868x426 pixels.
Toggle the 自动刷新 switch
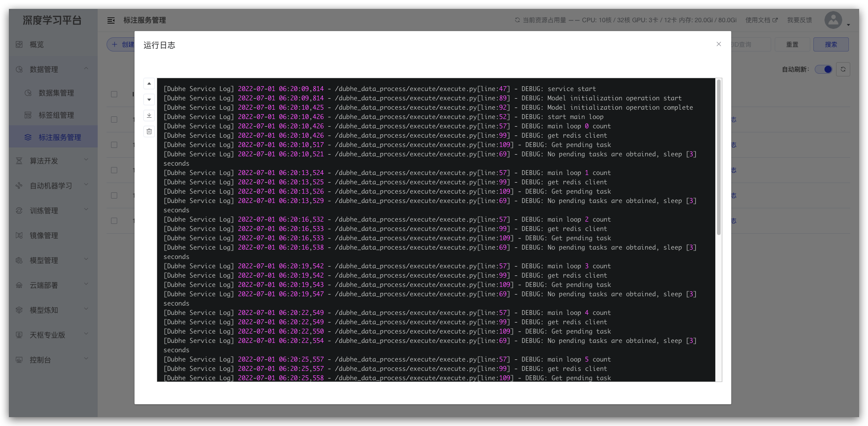(824, 69)
